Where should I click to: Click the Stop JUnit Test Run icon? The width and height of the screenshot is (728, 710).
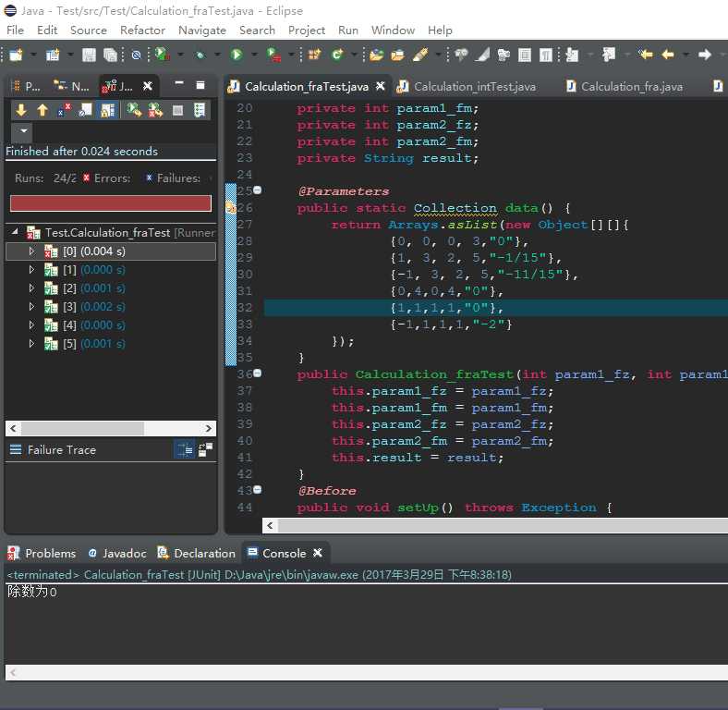(177, 111)
